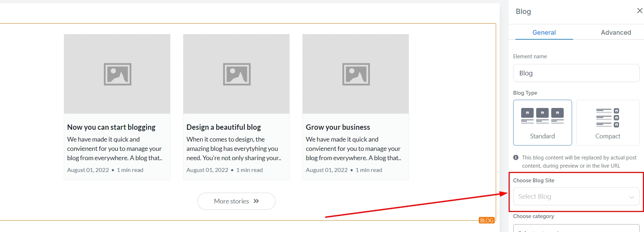This screenshot has height=232, width=644.
Task: Click the orange BLOG element tag
Action: click(x=486, y=221)
